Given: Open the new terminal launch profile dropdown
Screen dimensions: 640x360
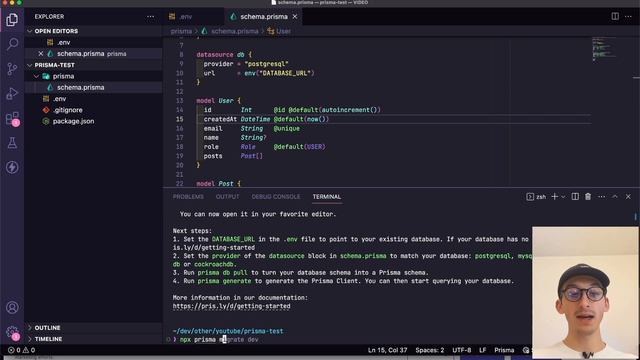Looking at the screenshot, I should [563, 197].
